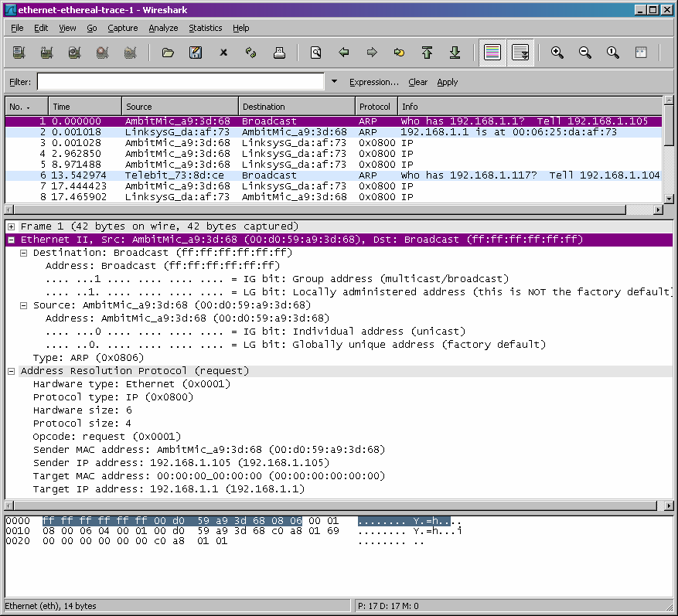Screen dimensions: 678x616
Task: Focus the display filter input field
Action: (x=181, y=82)
